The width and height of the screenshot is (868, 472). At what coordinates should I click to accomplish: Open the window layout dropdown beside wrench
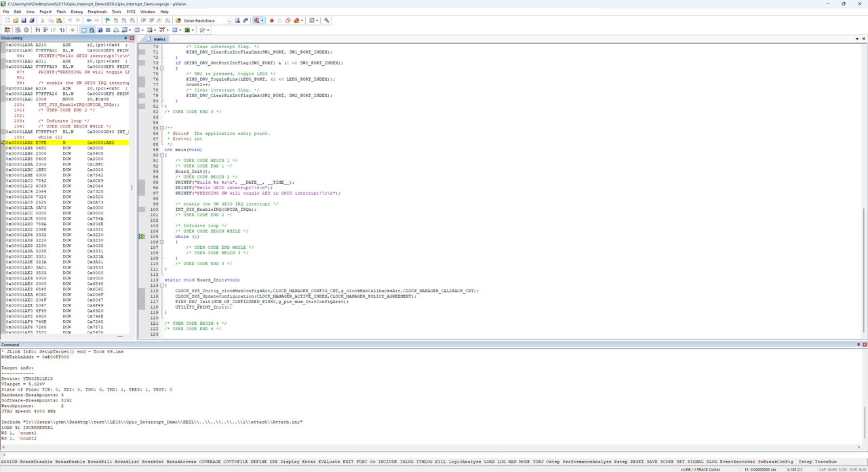point(317,20)
